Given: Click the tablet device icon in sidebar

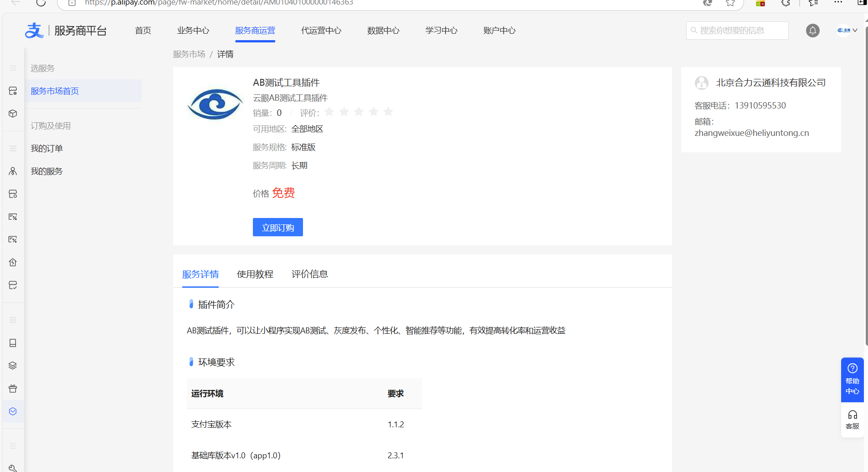Looking at the screenshot, I should click(x=13, y=343).
